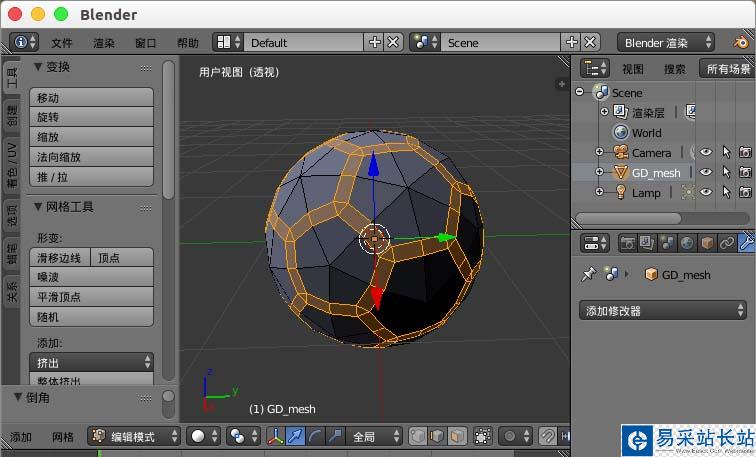Collapse the Scene tree node
This screenshot has width=756, height=457.
click(580, 92)
